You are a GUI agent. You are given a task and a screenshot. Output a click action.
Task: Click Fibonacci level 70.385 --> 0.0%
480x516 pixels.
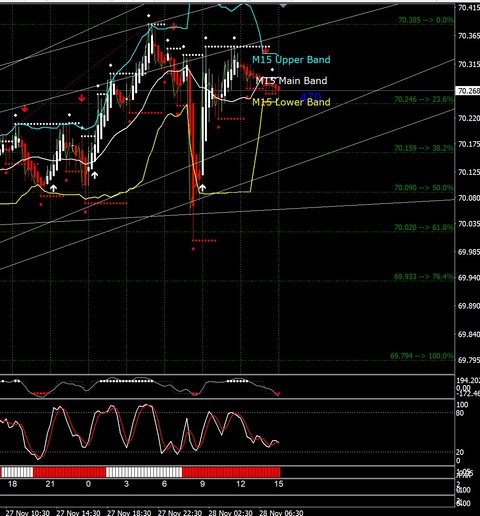click(x=425, y=20)
